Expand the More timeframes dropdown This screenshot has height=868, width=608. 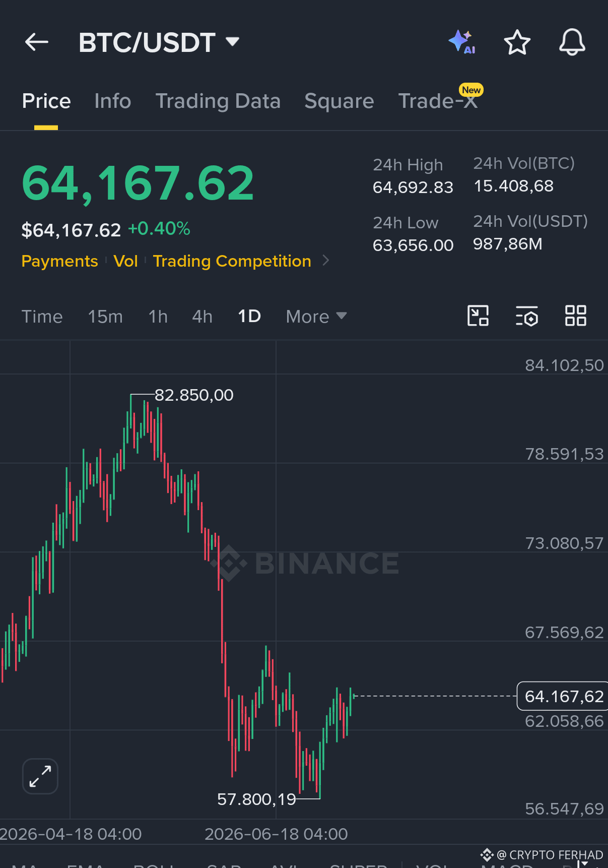point(316,317)
